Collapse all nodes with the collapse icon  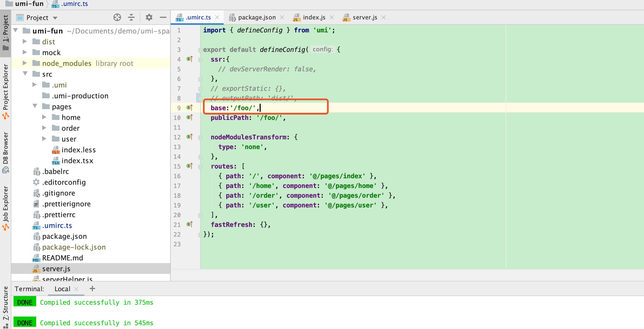point(132,17)
